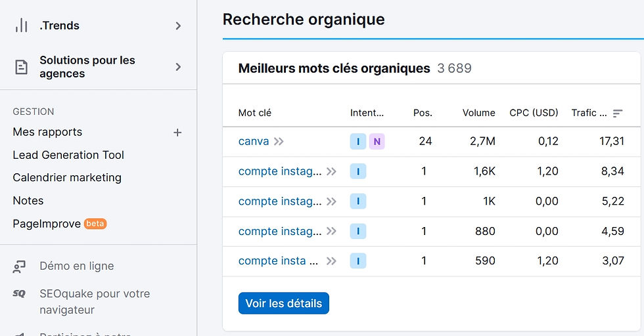
Task: Click the double arrow icon next to canva
Action: pyautogui.click(x=279, y=141)
